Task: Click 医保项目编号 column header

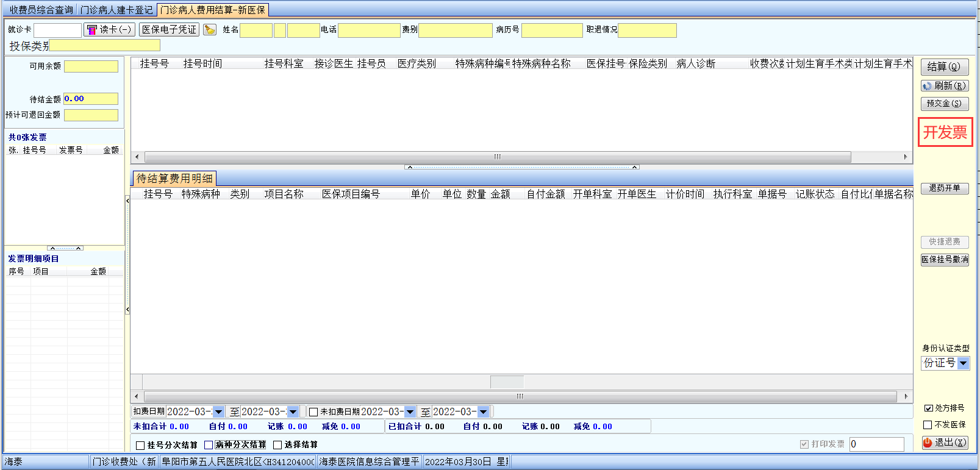Action: tap(351, 194)
